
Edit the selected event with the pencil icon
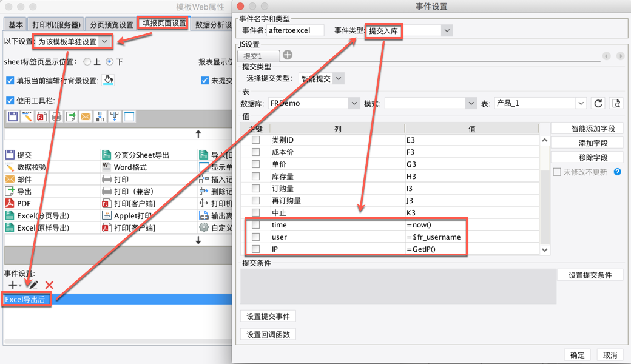click(33, 285)
